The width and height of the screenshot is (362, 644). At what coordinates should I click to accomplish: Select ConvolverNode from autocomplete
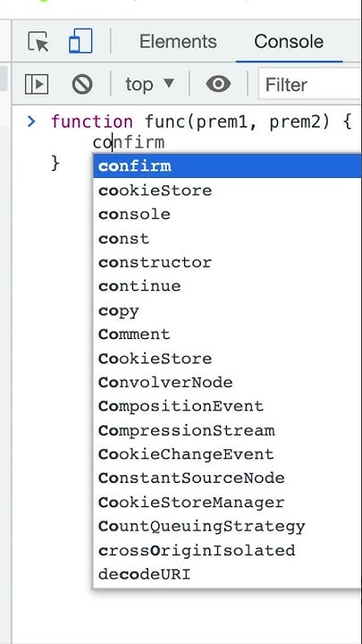click(x=227, y=383)
